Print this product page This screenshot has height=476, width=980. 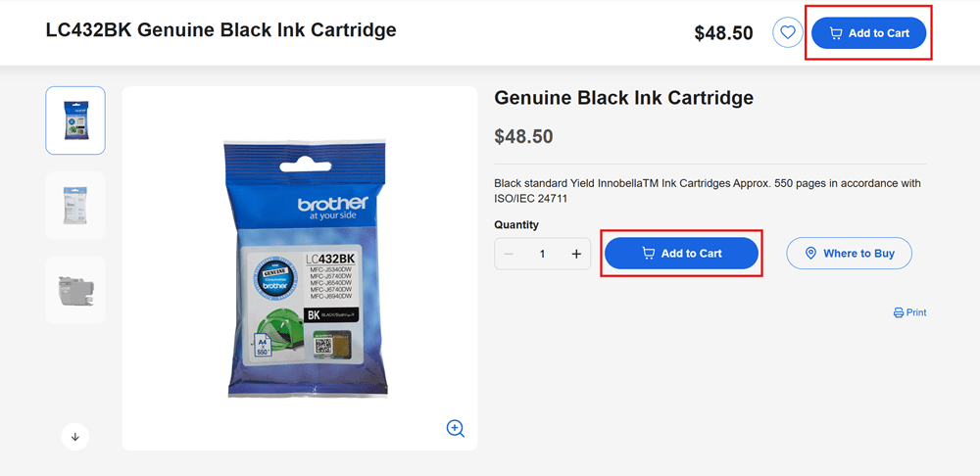(909, 312)
